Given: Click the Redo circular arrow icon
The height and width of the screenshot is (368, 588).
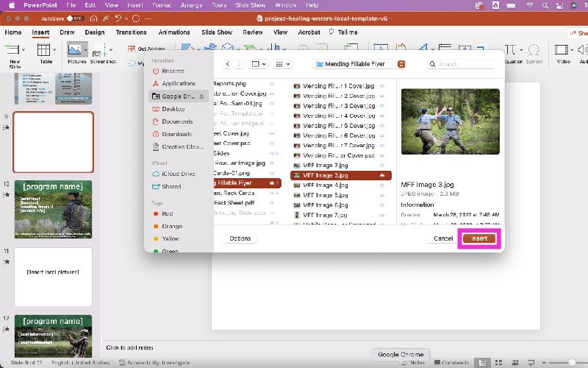Looking at the screenshot, I should click(136, 18).
